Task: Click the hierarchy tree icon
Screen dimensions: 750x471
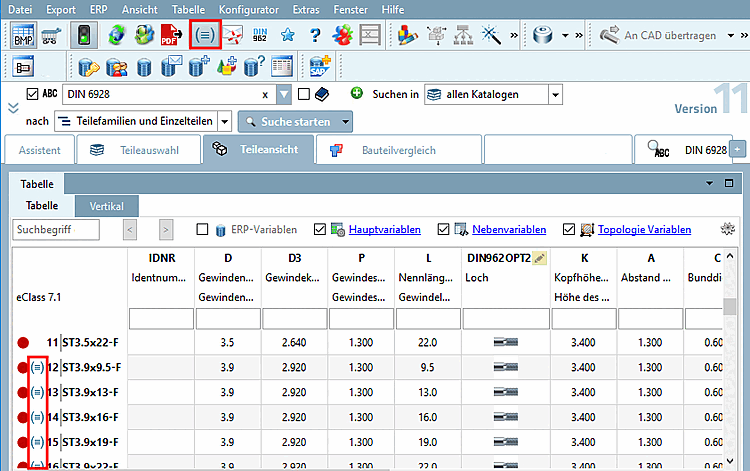Action: pyautogui.click(x=463, y=35)
